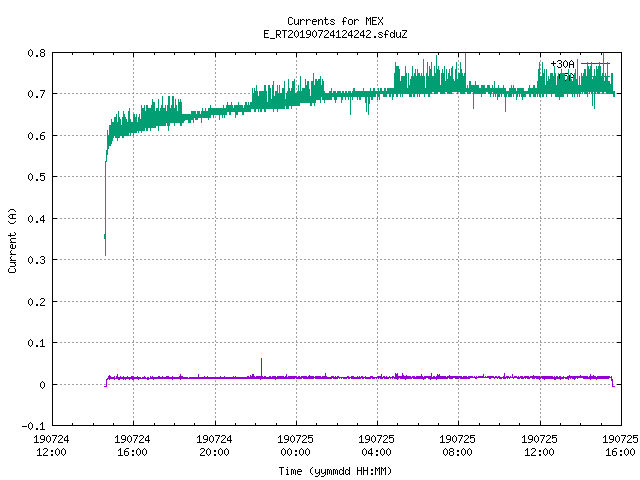
Task: Click the x-axis label '190725 00:00'
Action: 296,445
